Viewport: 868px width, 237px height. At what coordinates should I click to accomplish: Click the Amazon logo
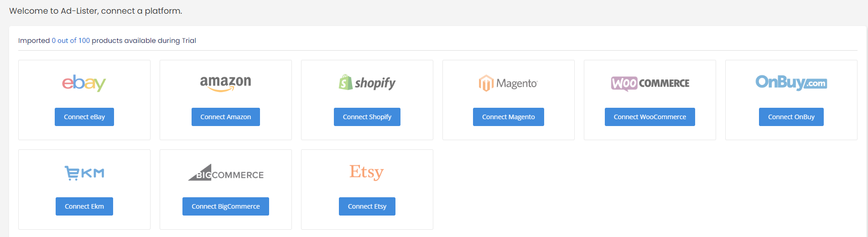coord(225,83)
